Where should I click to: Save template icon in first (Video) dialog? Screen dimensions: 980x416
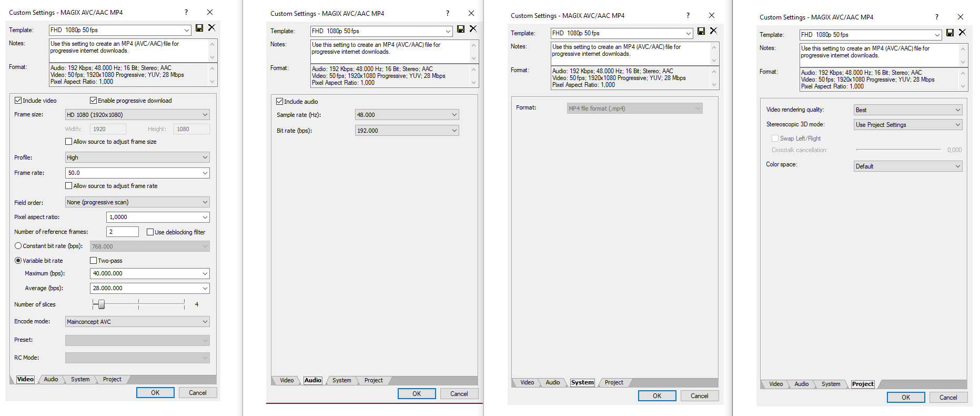point(199,28)
